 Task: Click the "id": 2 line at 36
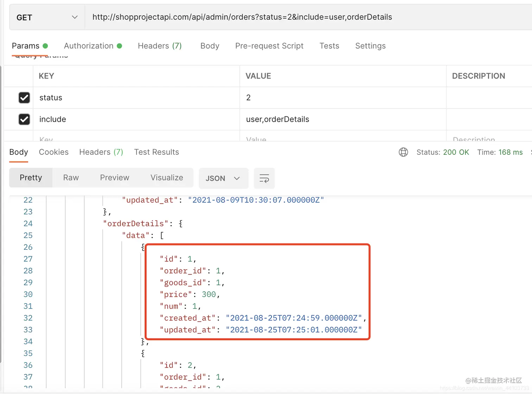click(x=178, y=366)
